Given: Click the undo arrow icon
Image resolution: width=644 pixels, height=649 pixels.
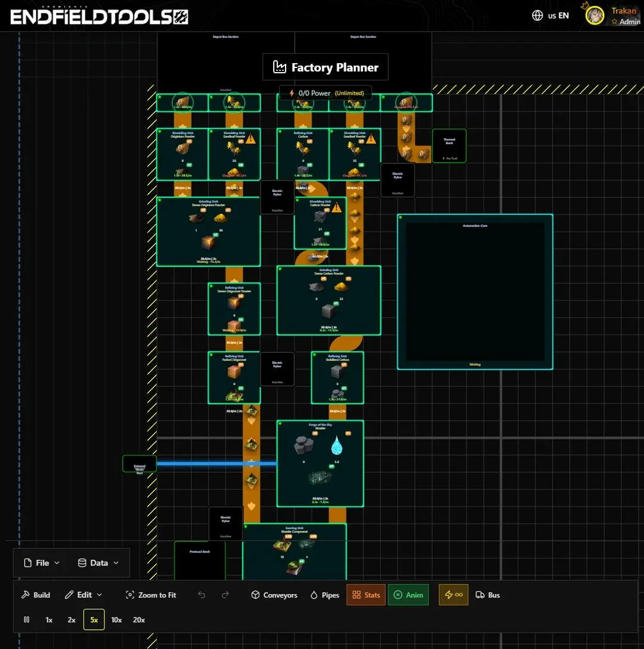Looking at the screenshot, I should click(202, 595).
